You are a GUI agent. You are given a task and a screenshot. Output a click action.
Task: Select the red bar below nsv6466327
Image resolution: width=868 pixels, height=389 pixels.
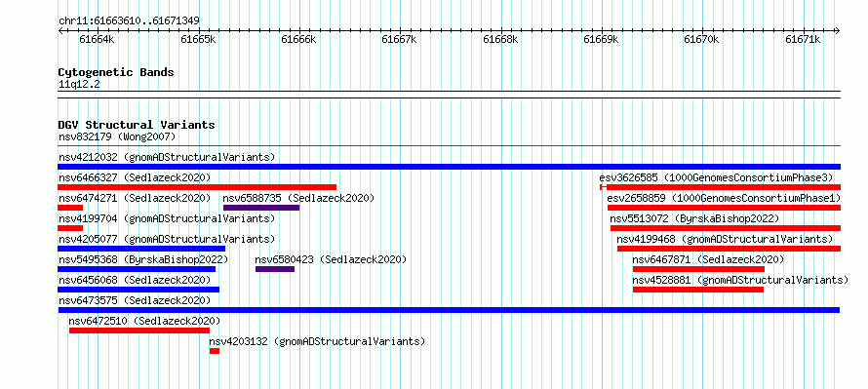(x=197, y=187)
